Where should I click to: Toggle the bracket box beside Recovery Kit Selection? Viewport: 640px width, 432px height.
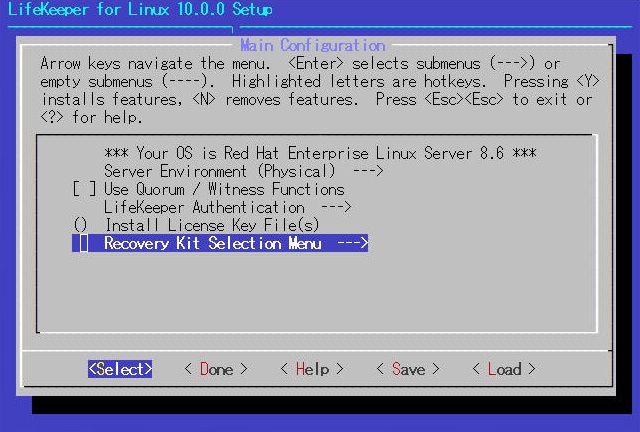[x=82, y=243]
